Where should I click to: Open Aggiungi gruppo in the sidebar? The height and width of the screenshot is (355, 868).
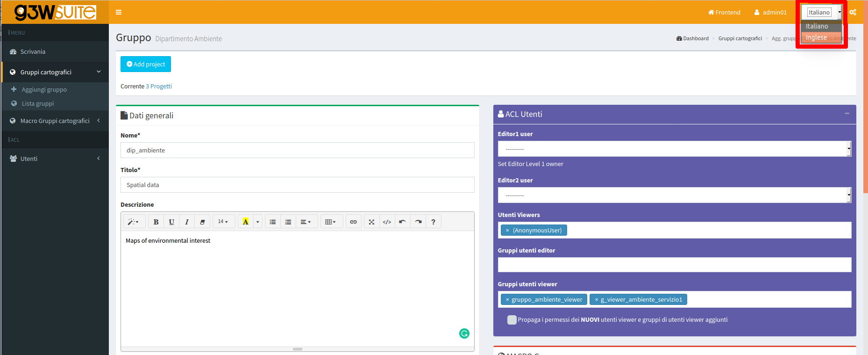point(44,89)
